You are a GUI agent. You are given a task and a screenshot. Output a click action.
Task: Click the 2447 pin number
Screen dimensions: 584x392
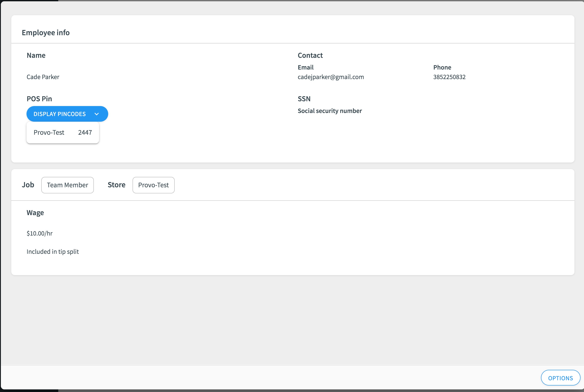tap(85, 133)
